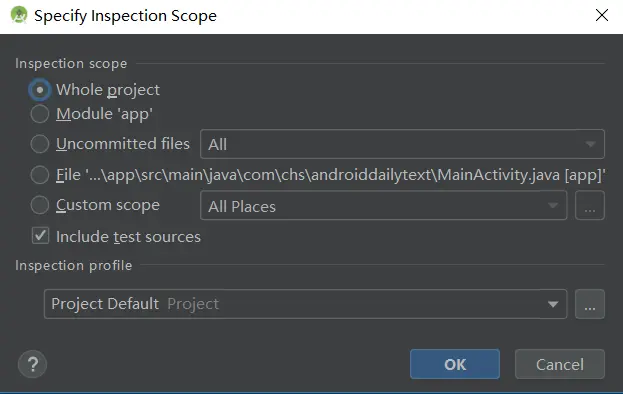Select the Module 'app' radio option
The height and width of the screenshot is (394, 623).
40,114
